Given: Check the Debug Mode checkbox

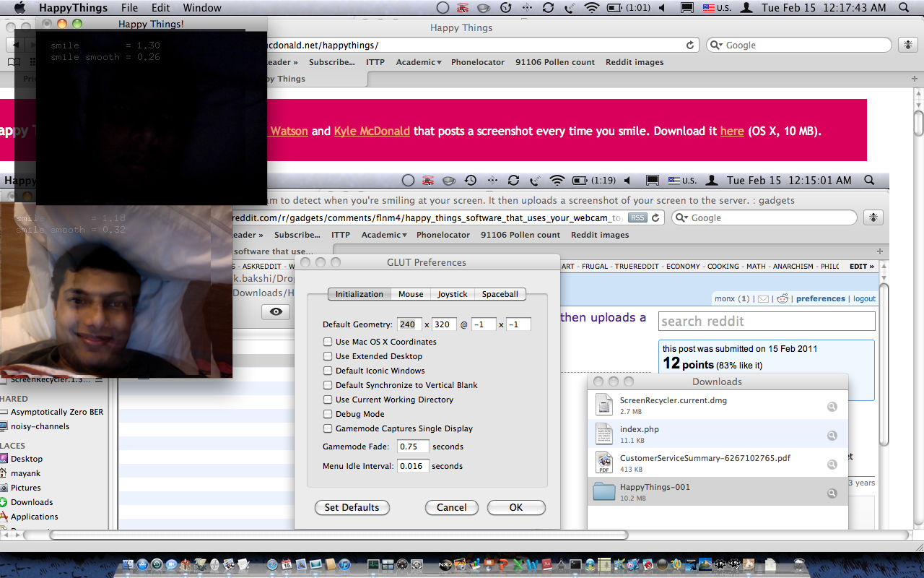Looking at the screenshot, I should tap(328, 414).
